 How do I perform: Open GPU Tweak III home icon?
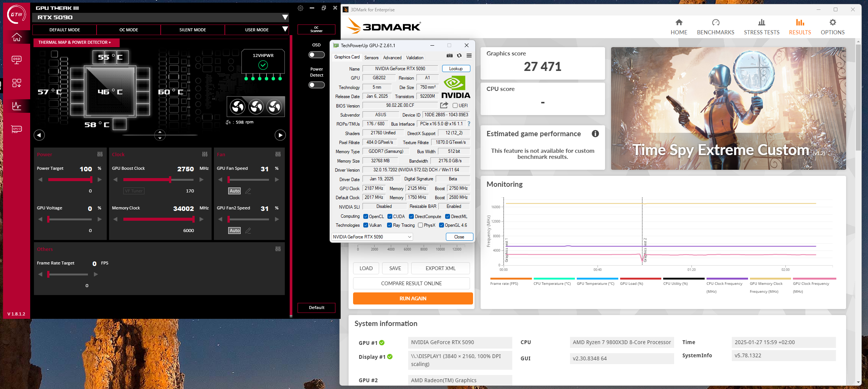tap(17, 37)
